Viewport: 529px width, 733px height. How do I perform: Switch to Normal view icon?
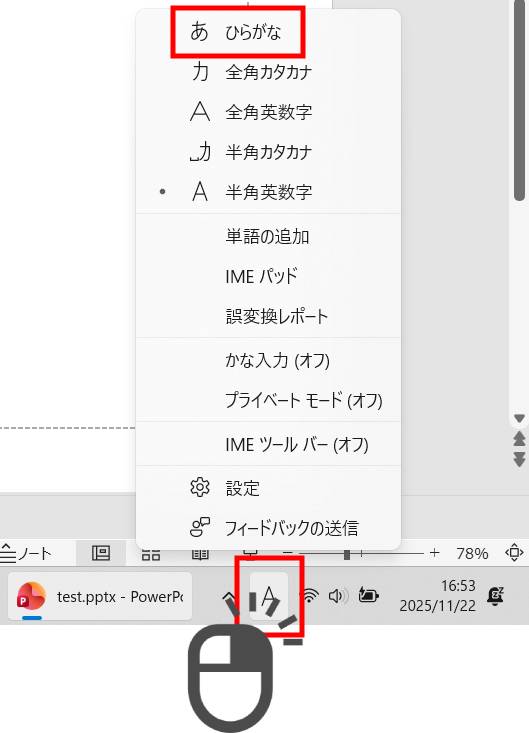point(101,553)
